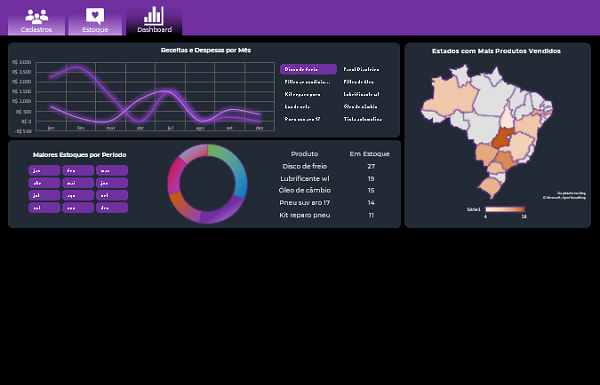This screenshot has height=385, width=600.
Task: Select the Disco de freio slicer item
Action: pos(308,69)
